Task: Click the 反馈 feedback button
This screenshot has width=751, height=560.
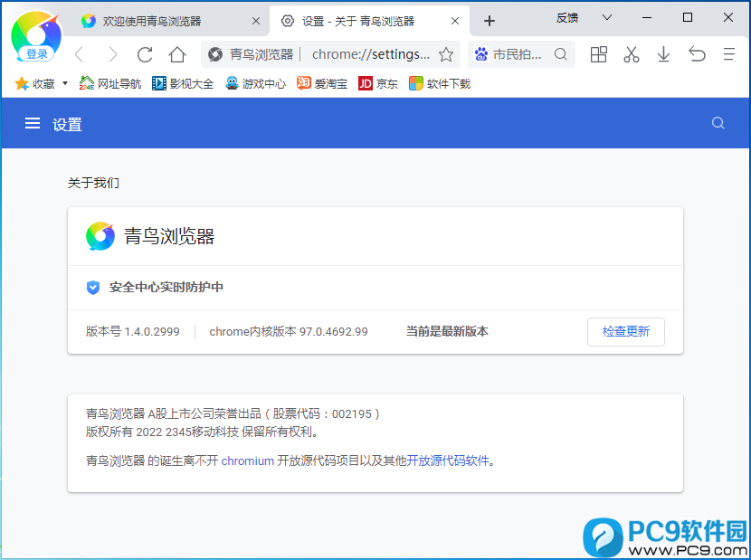Action: [567, 18]
